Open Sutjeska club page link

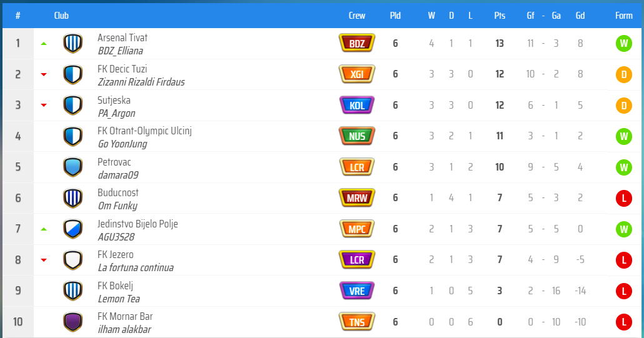pos(114,100)
